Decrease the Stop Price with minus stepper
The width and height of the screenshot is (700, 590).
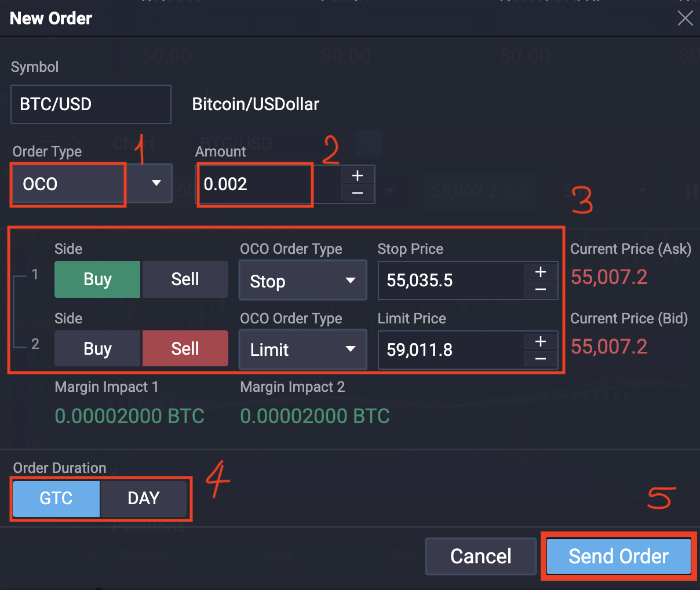540,290
